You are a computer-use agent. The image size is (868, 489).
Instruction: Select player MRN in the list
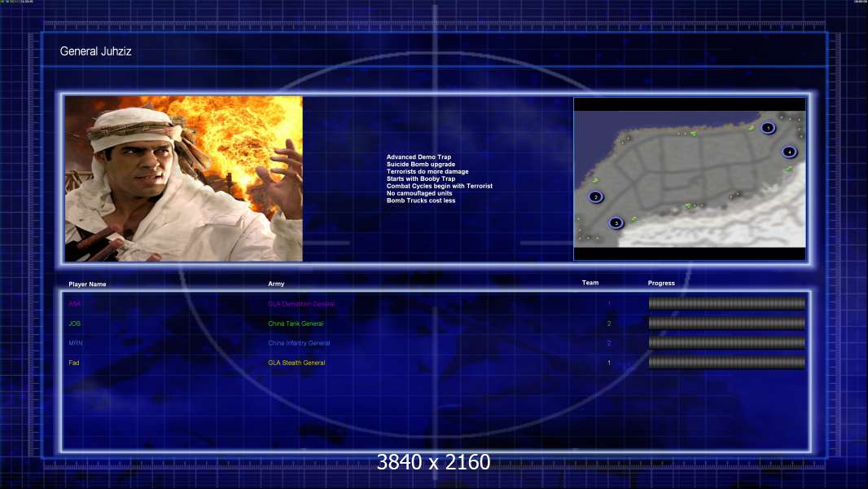tap(76, 343)
